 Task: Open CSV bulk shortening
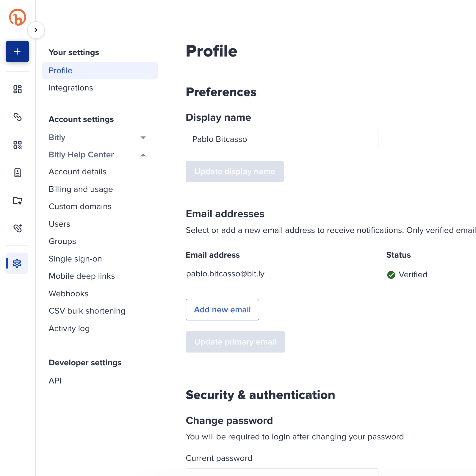click(87, 311)
